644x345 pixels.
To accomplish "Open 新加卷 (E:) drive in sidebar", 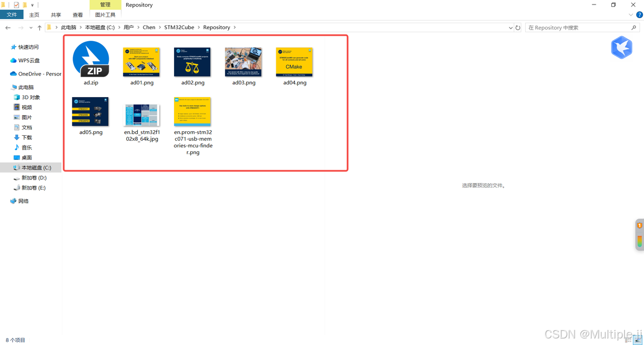I will [30, 188].
